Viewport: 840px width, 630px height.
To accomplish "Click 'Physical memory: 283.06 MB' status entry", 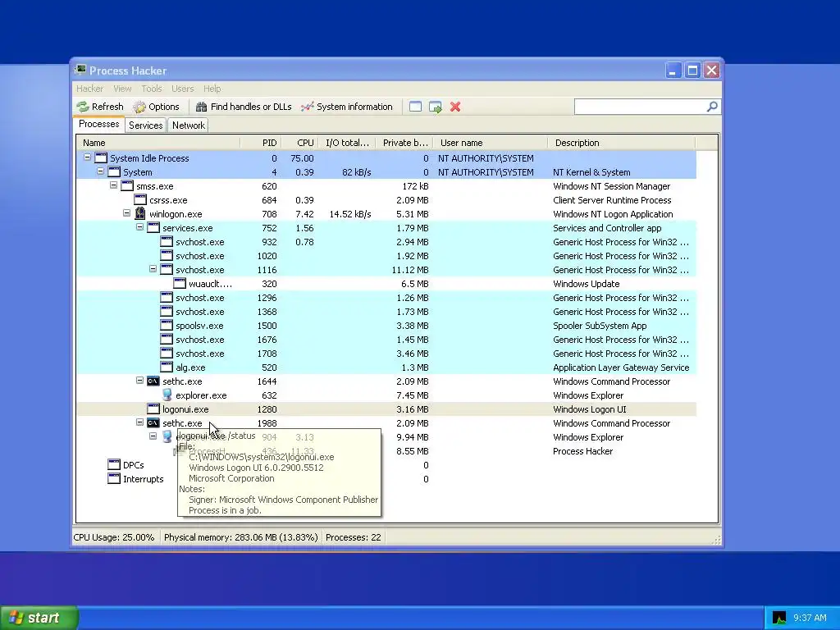I will (x=240, y=537).
